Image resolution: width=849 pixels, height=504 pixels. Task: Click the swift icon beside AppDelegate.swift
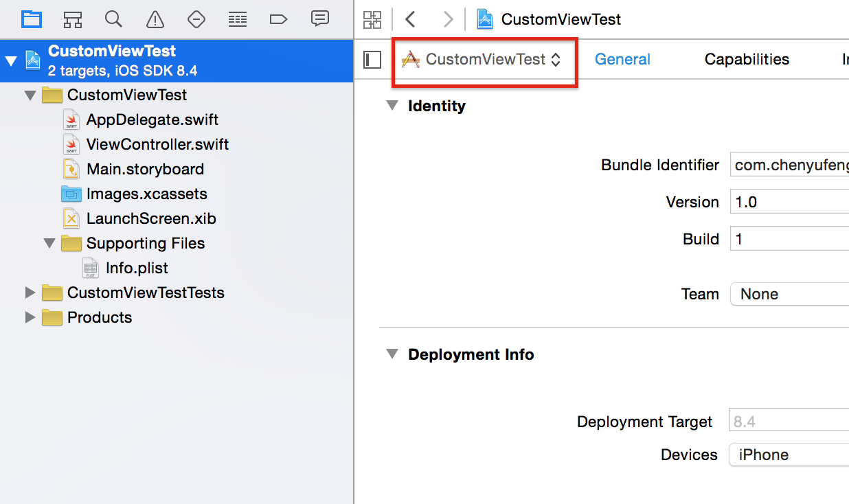click(71, 119)
